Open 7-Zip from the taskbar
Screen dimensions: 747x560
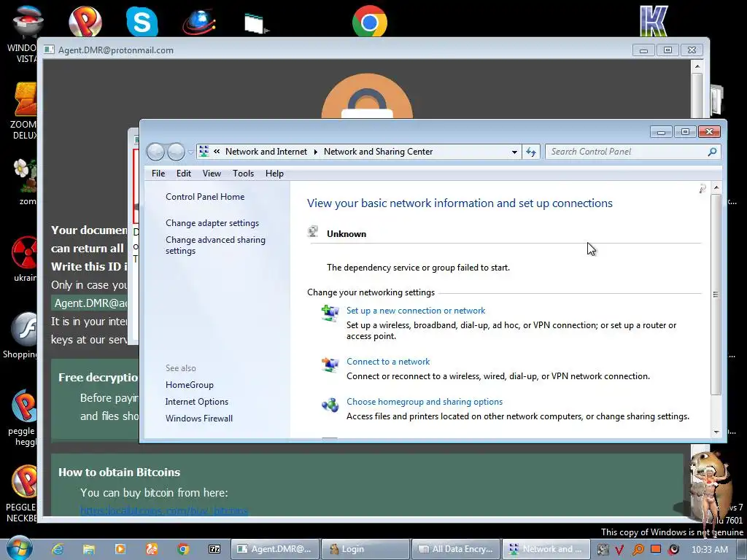[214, 549]
